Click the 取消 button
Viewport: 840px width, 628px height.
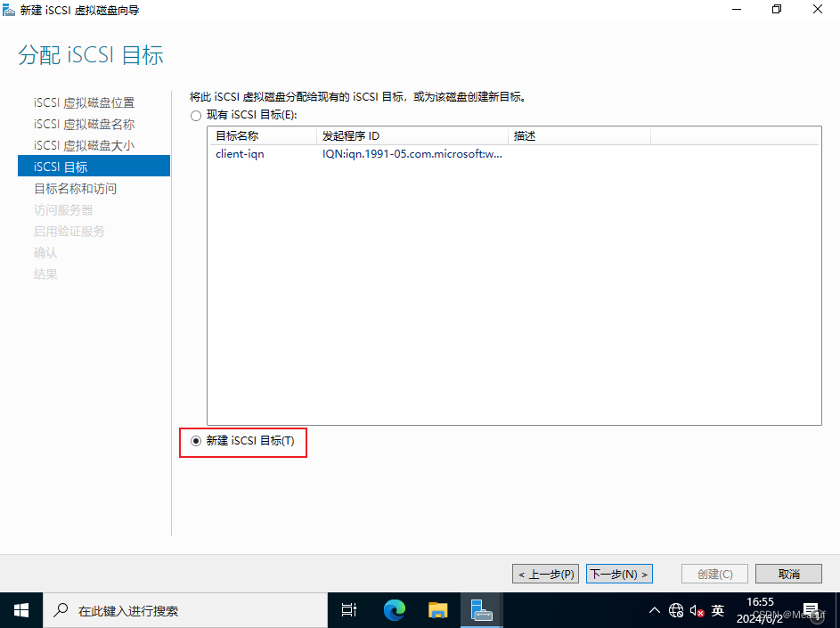[x=788, y=574]
